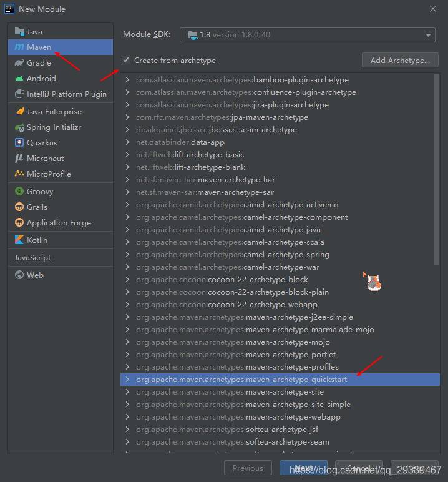
Task: Select maven-archetype-portlet row
Action: coord(280,355)
